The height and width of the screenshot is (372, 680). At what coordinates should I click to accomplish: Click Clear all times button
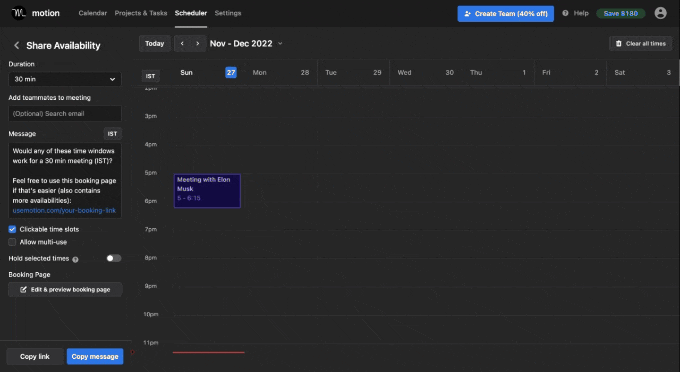(641, 43)
